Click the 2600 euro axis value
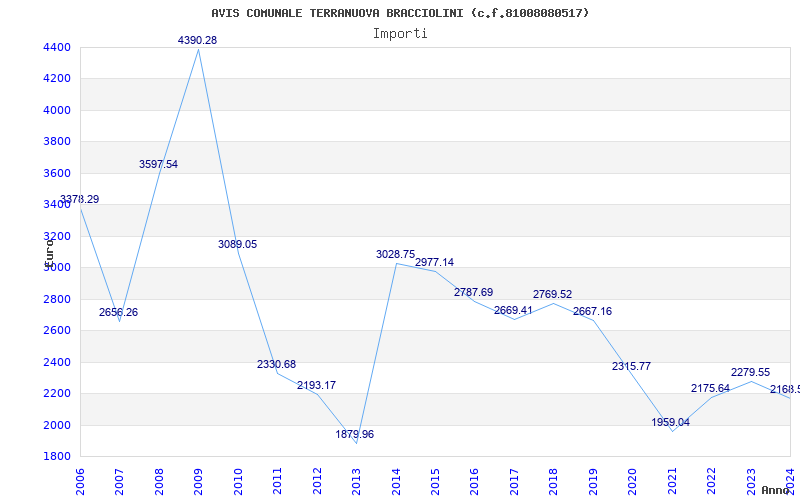The image size is (800, 500). [x=58, y=330]
